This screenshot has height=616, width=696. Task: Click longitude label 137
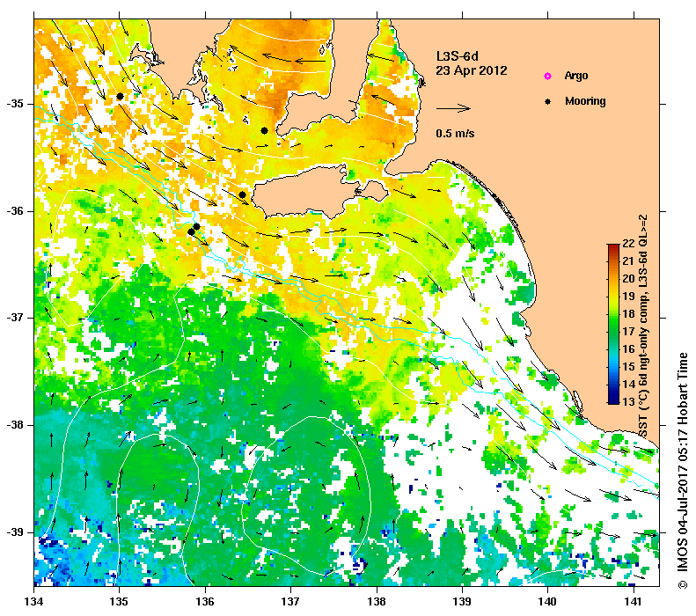pyautogui.click(x=290, y=602)
